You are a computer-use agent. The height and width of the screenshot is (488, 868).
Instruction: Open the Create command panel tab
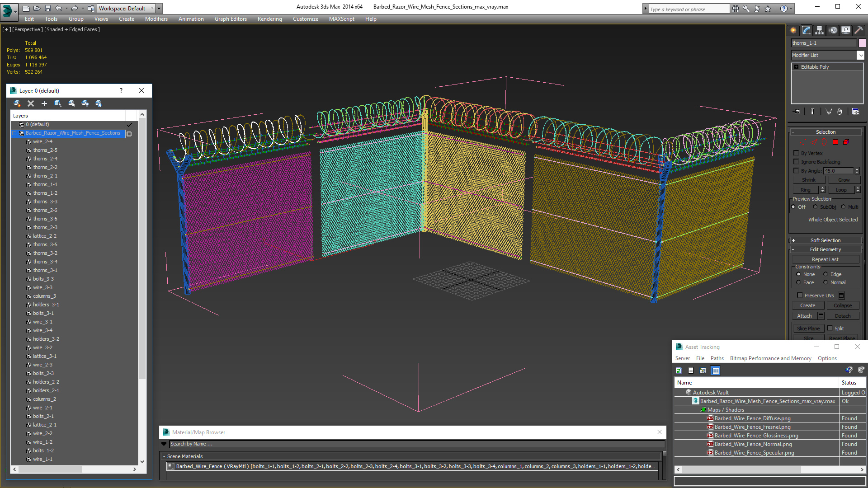coord(793,30)
